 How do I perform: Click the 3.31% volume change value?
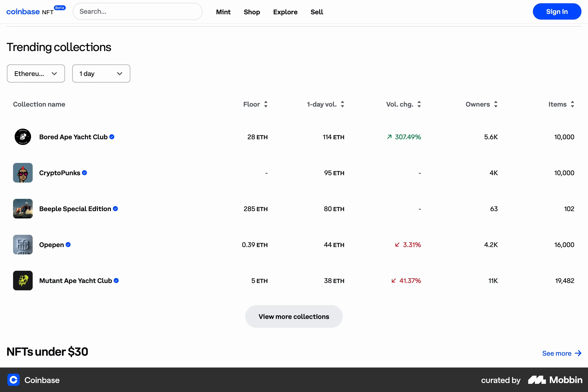[412, 245]
